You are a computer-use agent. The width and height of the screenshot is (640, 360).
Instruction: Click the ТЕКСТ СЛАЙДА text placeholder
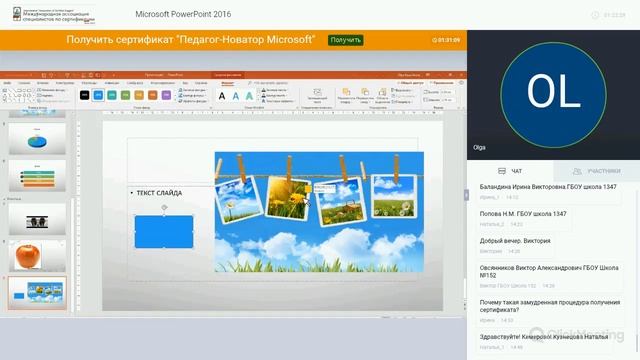pyautogui.click(x=159, y=193)
